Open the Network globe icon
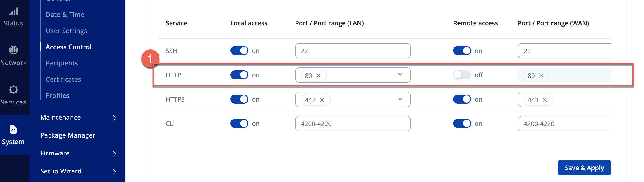This screenshot has height=182, width=644. coord(13,50)
